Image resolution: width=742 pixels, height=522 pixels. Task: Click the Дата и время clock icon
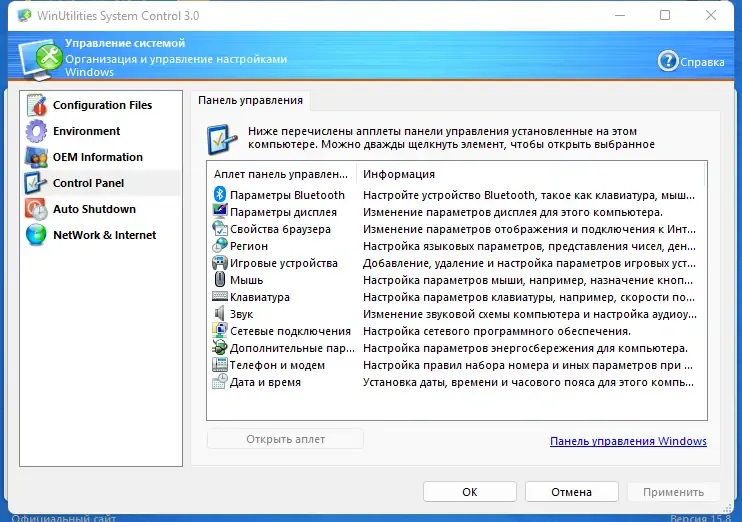click(x=220, y=382)
